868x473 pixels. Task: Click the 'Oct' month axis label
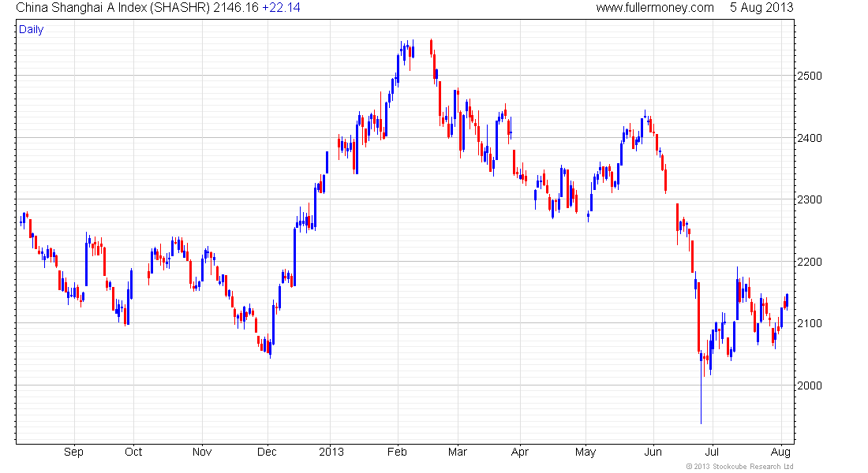click(133, 452)
